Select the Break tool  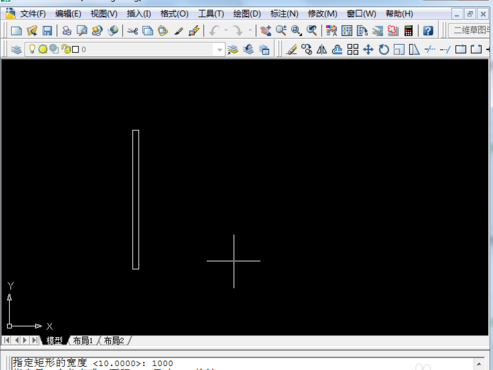tap(476, 50)
